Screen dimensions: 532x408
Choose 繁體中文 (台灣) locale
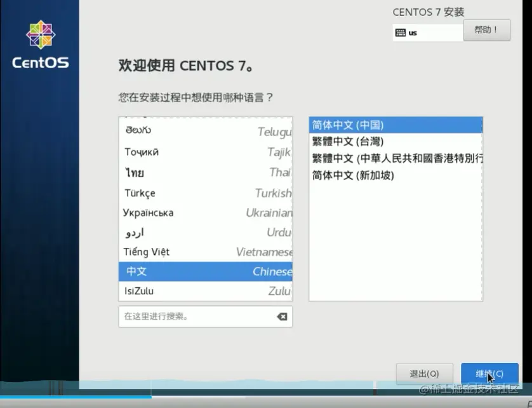point(396,141)
